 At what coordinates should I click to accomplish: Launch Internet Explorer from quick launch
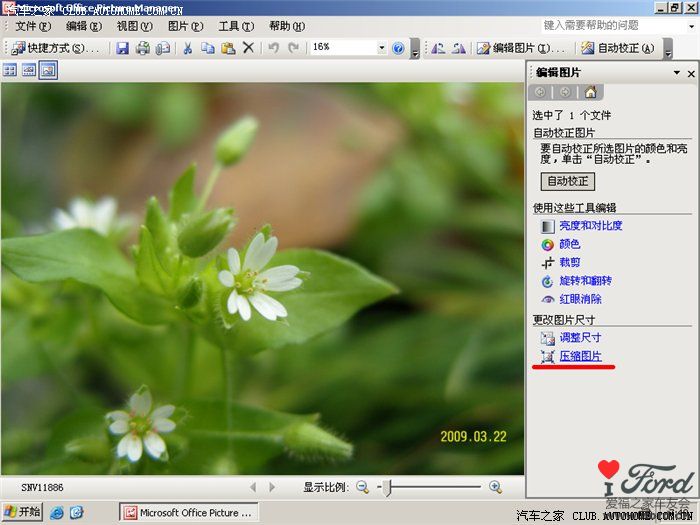pyautogui.click(x=57, y=512)
